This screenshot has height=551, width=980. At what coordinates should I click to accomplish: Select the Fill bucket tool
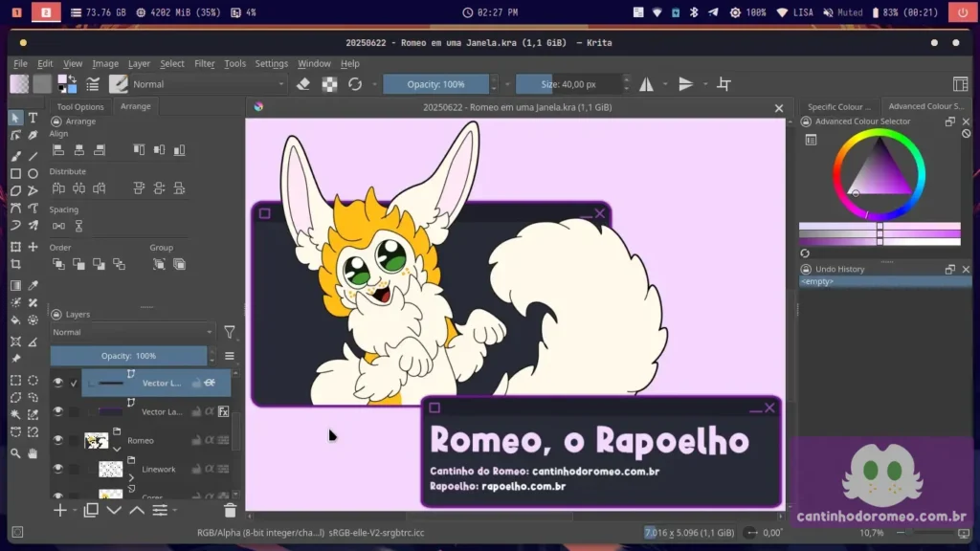coord(15,320)
